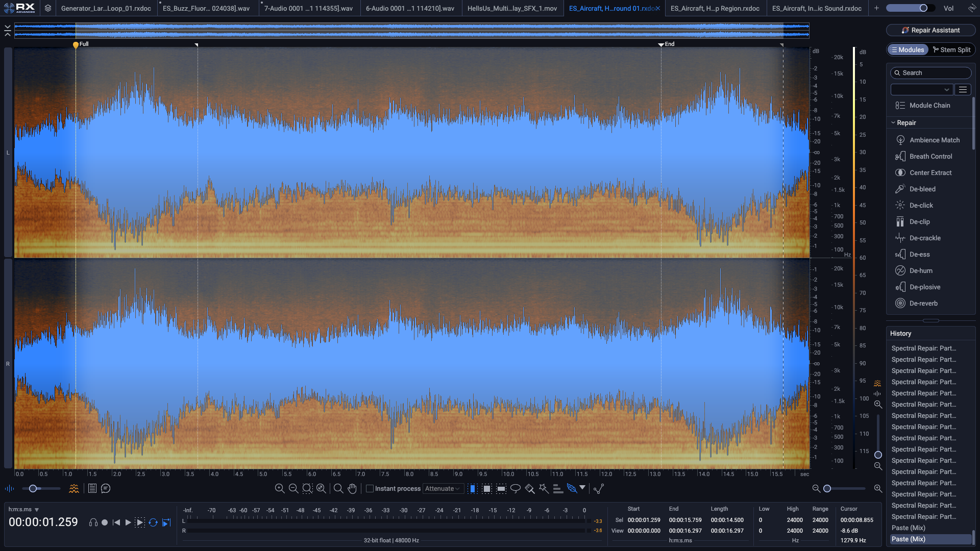Open the Attenuate instant process dropdown

point(443,489)
